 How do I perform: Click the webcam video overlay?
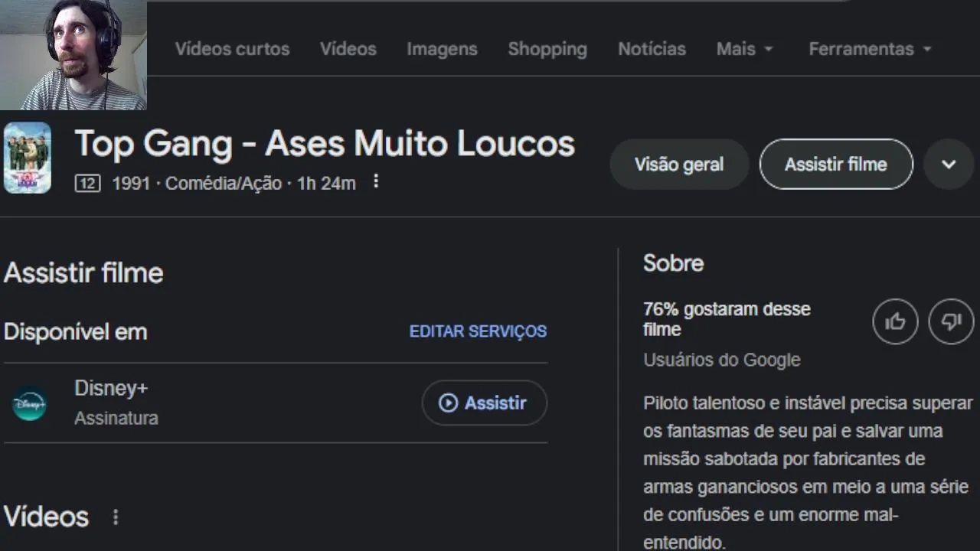pos(73,55)
